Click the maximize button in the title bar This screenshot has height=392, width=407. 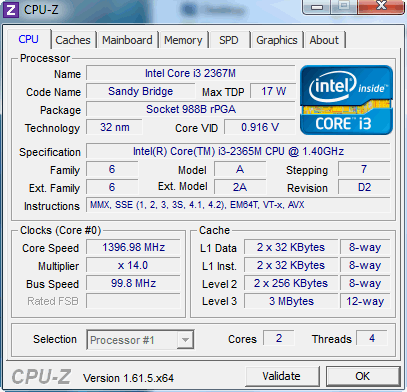click(344, 6)
